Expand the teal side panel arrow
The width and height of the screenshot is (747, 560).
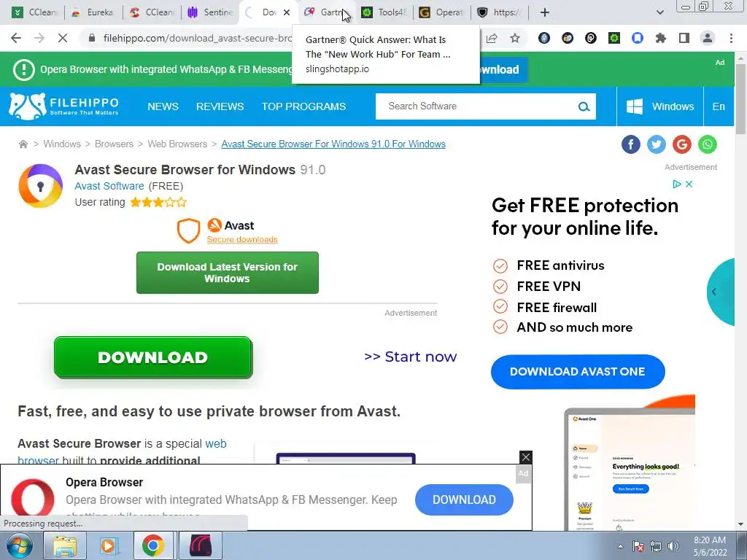point(714,292)
